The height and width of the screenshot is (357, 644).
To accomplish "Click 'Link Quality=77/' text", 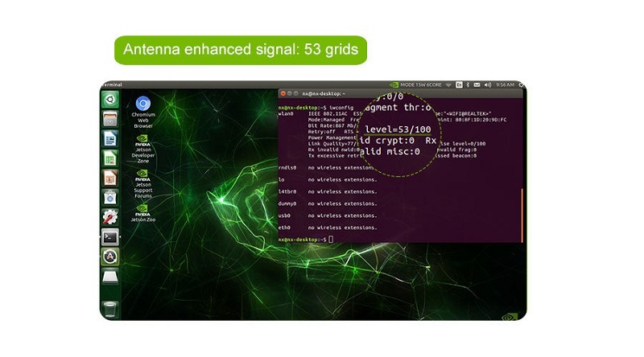I will (x=332, y=144).
